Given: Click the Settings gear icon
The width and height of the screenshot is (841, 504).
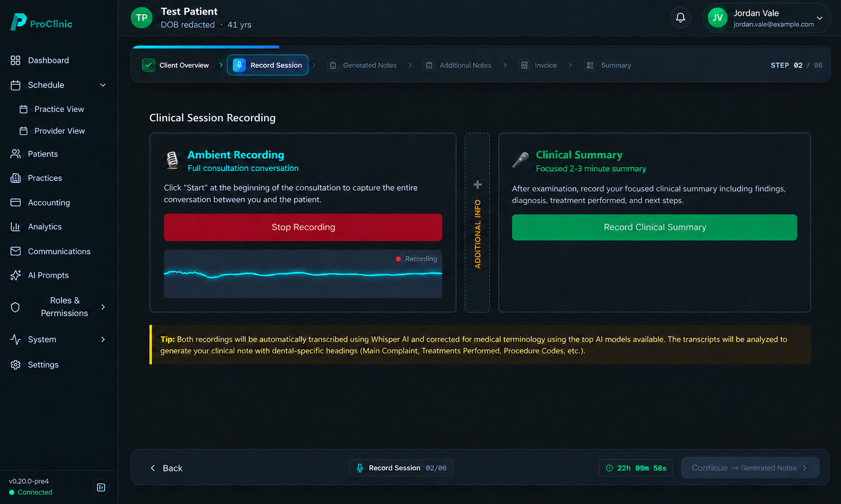Looking at the screenshot, I should [16, 365].
